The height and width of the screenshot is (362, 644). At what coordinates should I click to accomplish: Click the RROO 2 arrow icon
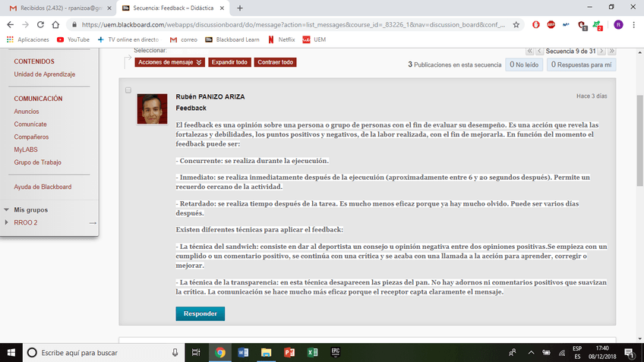coord(93,223)
